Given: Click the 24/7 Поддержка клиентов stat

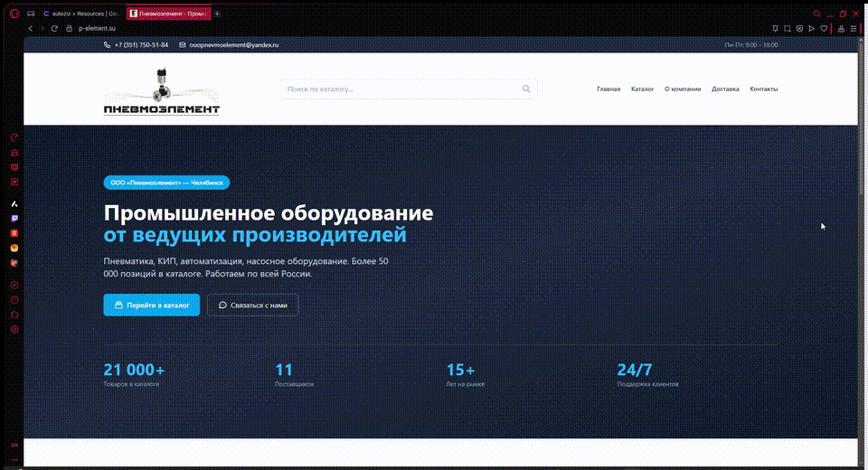Looking at the screenshot, I should point(647,375).
